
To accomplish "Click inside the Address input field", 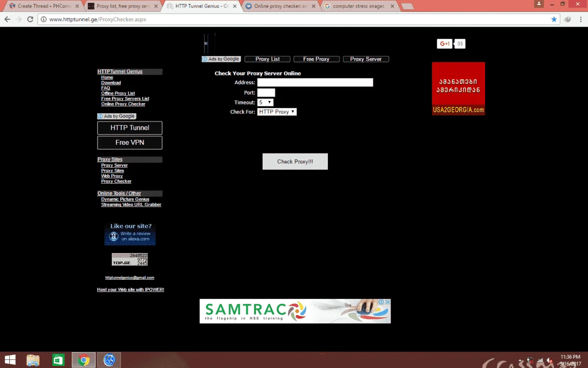I will pos(315,82).
